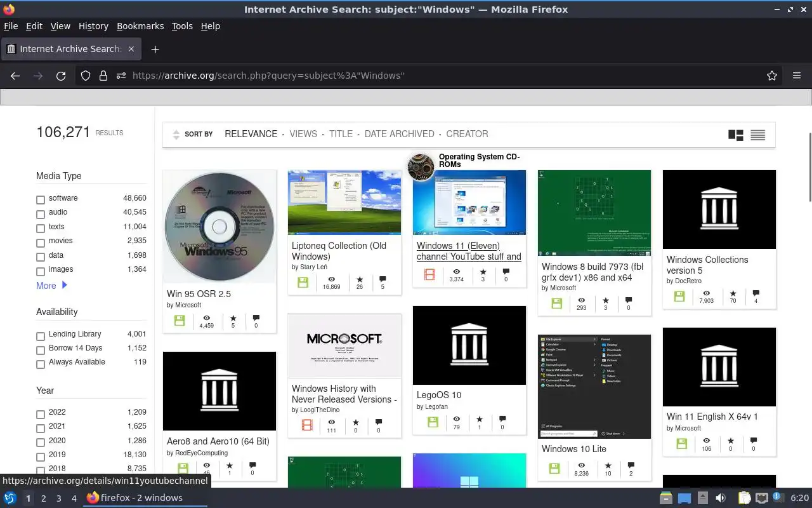Switch to list view icon
Viewport: 812px width, 508px height.
757,135
